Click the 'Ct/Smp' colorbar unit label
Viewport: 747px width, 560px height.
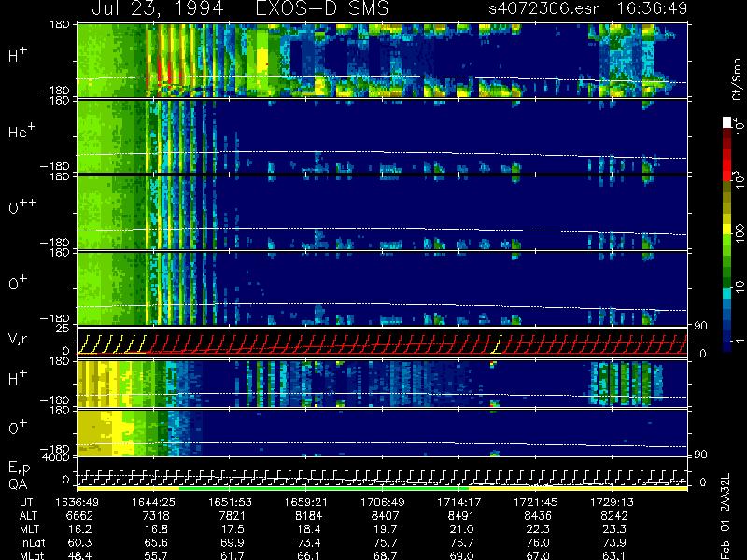(737, 79)
